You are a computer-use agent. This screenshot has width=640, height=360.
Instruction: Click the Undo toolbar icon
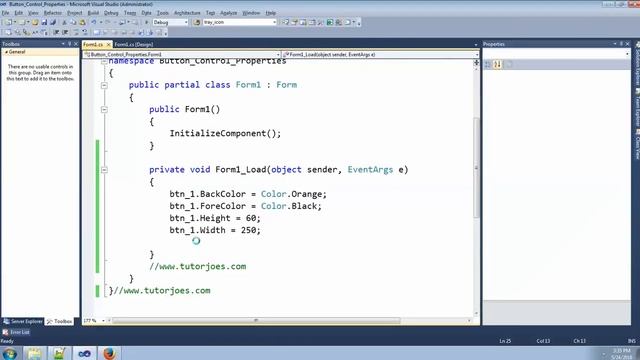[x=94, y=22]
